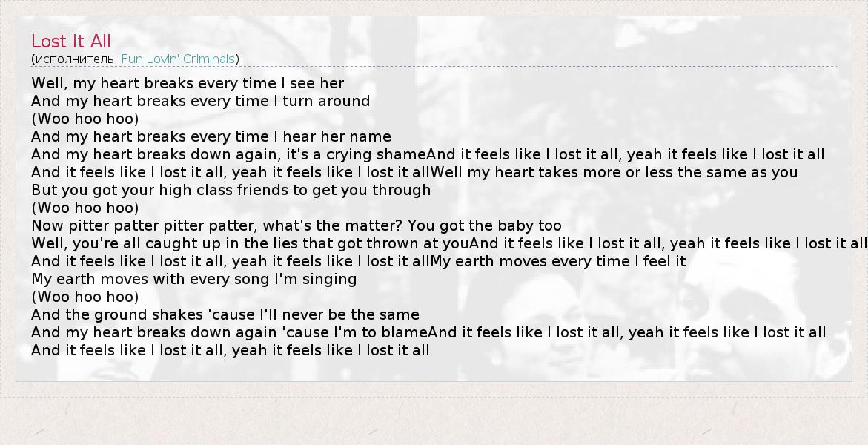Click the 'high class friends' lyric line
This screenshot has height=445, width=868.
(231, 190)
